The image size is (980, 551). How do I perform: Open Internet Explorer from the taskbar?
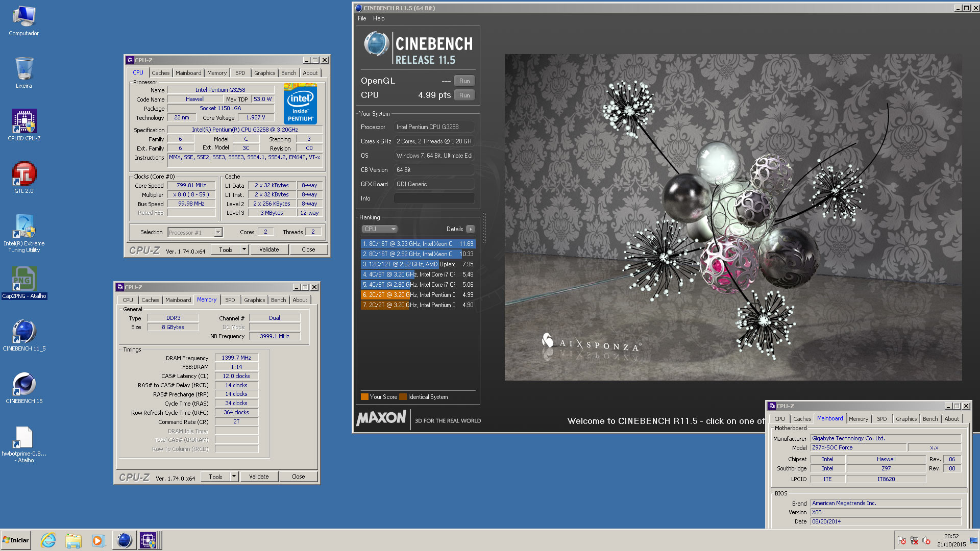click(48, 540)
